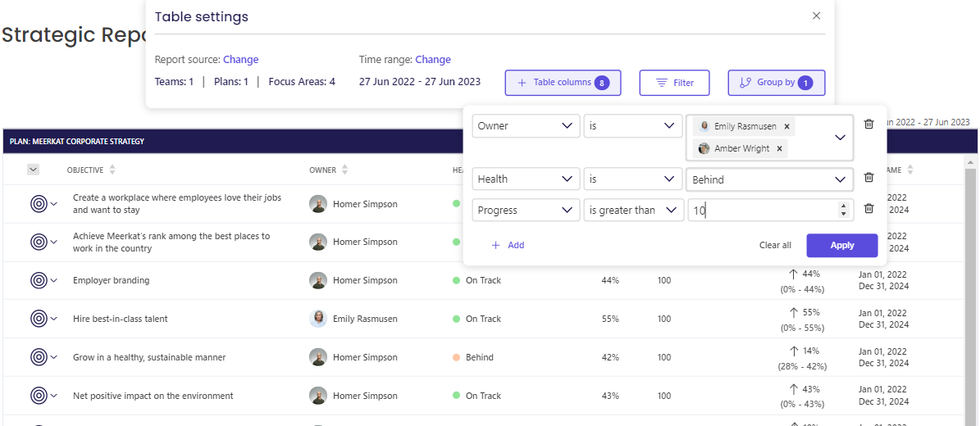Open the Group by options

tap(776, 83)
